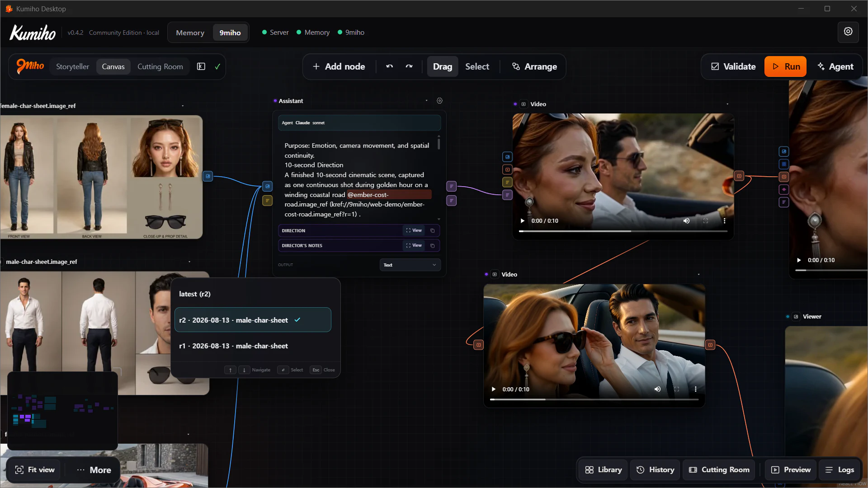Seek the top Video progress bar
Image resolution: width=868 pixels, height=488 pixels.
(623, 231)
